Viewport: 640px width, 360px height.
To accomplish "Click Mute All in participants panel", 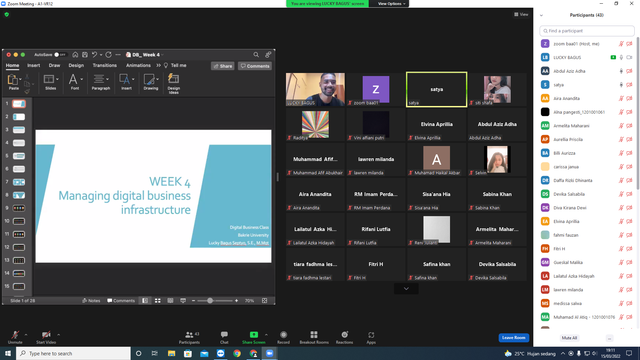I will pyautogui.click(x=569, y=338).
